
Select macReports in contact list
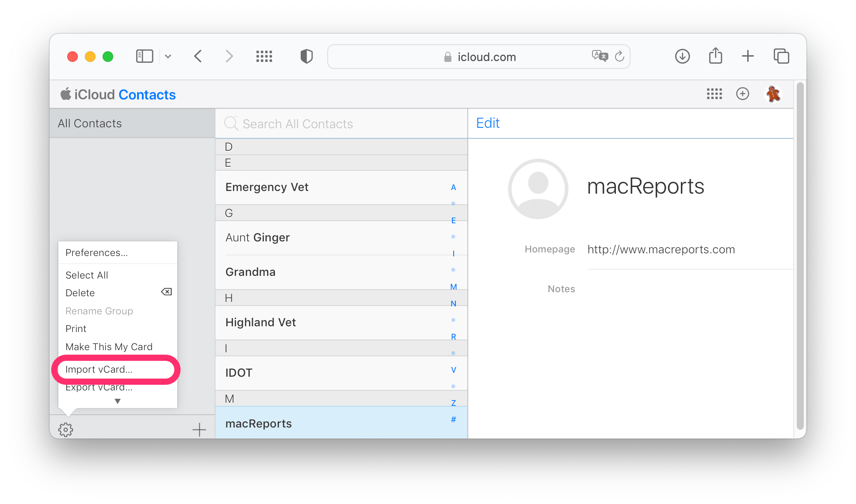pyautogui.click(x=341, y=423)
